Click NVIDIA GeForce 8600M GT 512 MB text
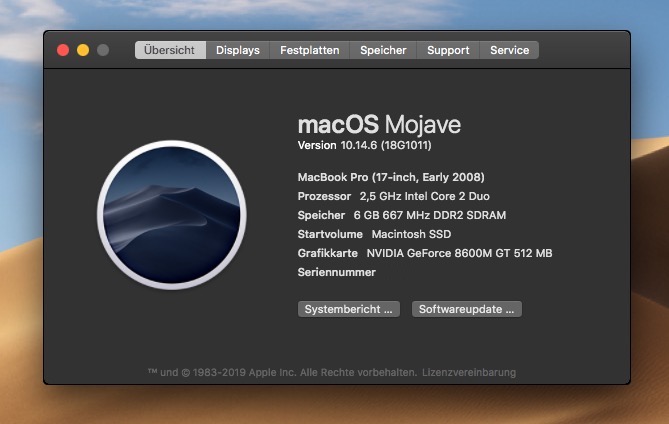This screenshot has height=424, width=669. click(460, 253)
